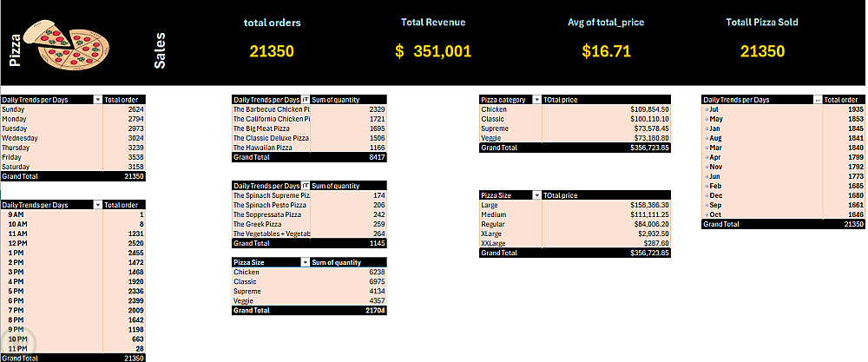Select the Avg of total_price value $16.71
The image size is (868, 362).
606,51
